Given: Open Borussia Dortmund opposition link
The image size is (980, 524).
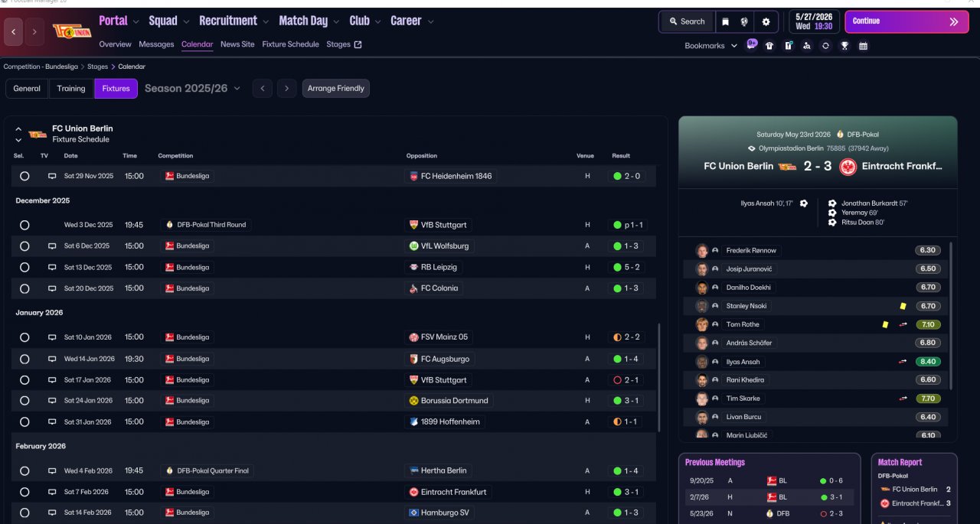Looking at the screenshot, I should [449, 400].
